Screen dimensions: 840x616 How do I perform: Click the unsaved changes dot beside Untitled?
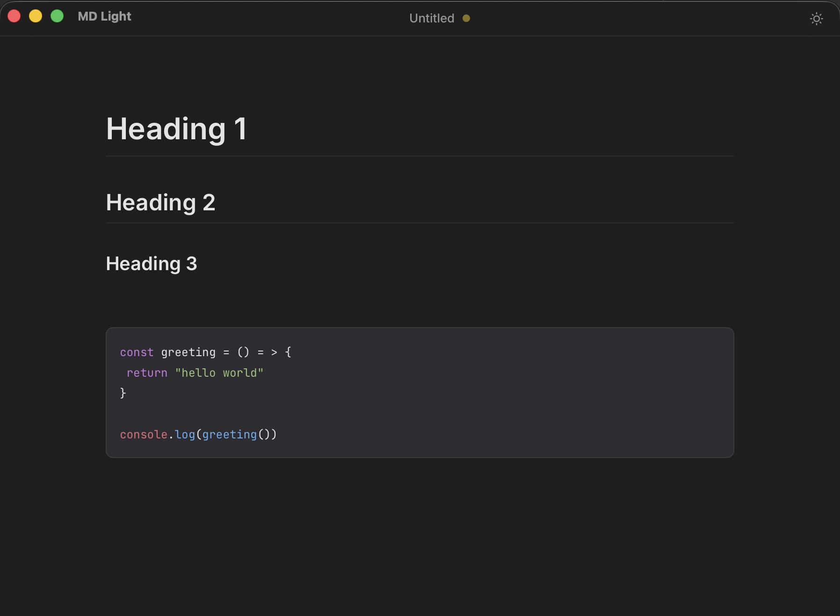point(466,18)
